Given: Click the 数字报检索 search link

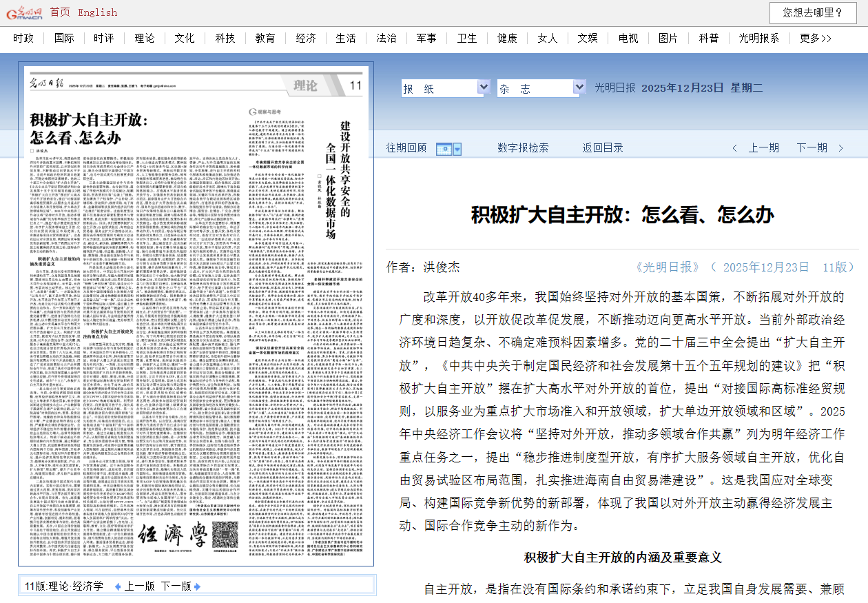Looking at the screenshot, I should (523, 147).
